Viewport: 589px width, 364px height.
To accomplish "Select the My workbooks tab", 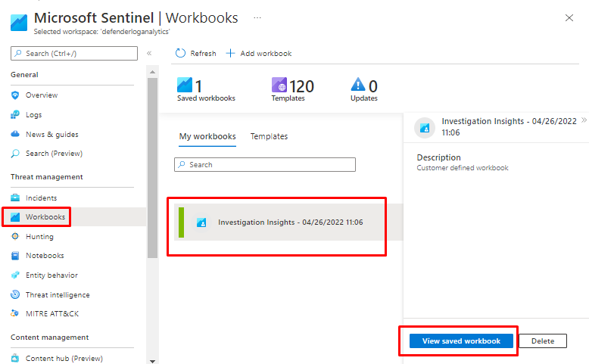I will (x=207, y=137).
